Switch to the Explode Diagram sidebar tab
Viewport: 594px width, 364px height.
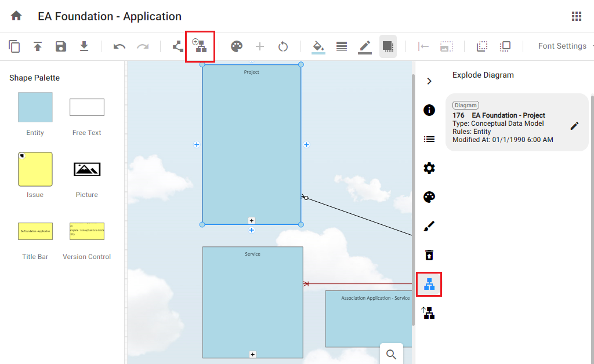pyautogui.click(x=429, y=284)
